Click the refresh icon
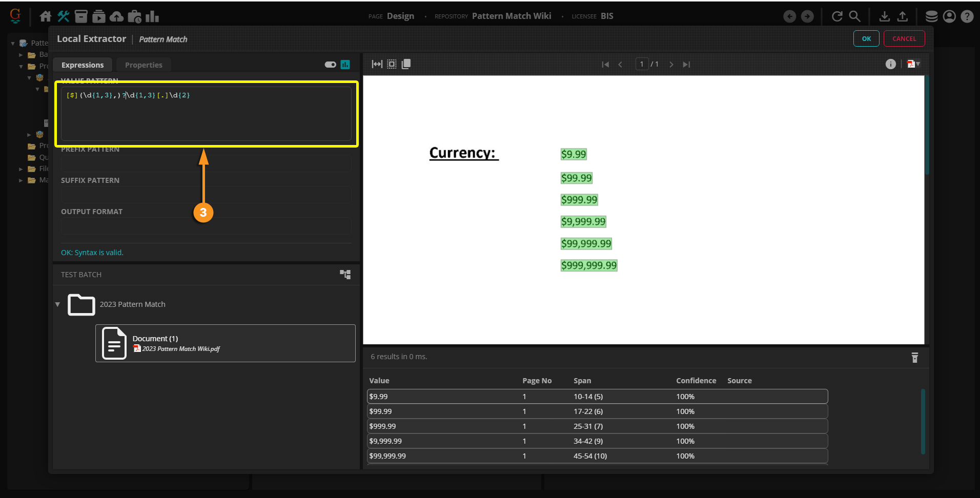The width and height of the screenshot is (980, 498). coord(837,16)
